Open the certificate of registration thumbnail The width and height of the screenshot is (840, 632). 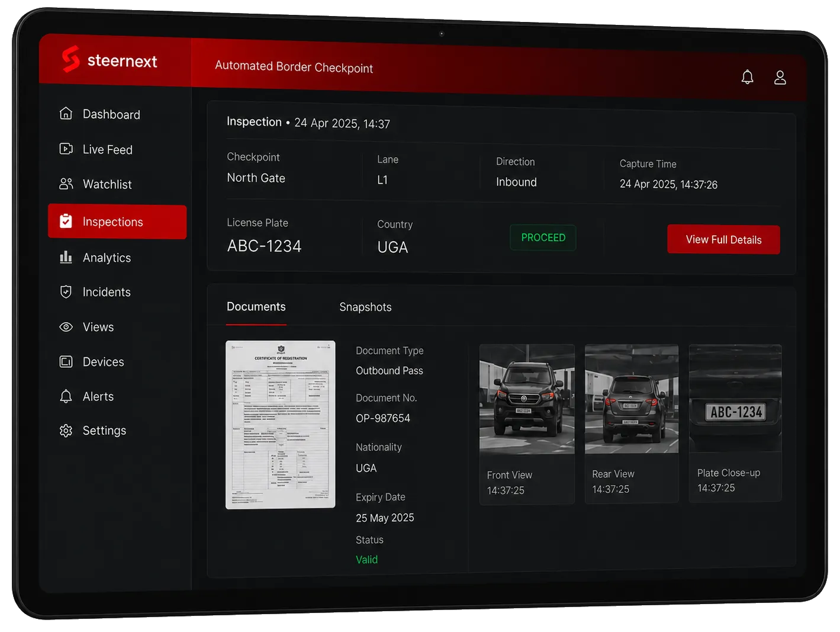(x=281, y=424)
